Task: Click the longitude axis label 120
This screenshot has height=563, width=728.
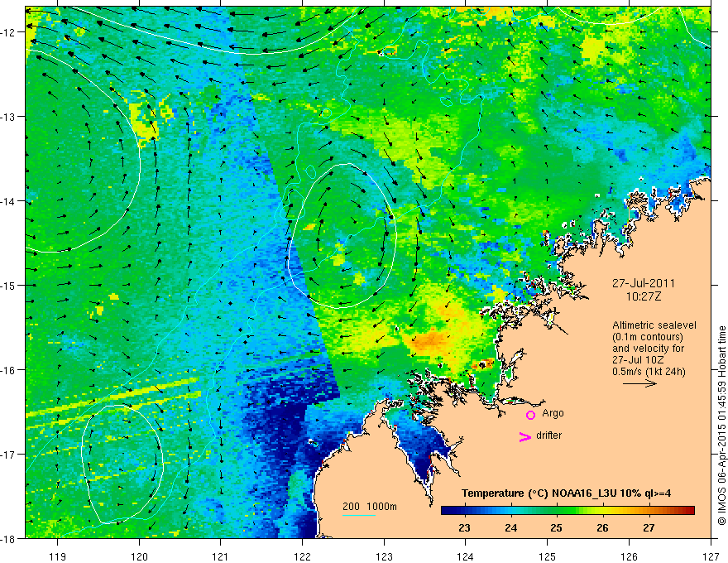Action: pos(139,556)
